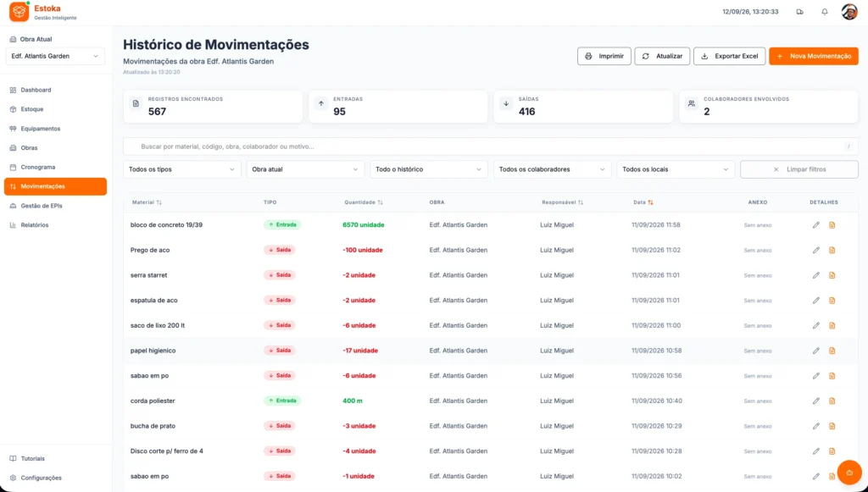Click the Estoka logo icon
Screen dimensions: 868x492
[19, 12]
